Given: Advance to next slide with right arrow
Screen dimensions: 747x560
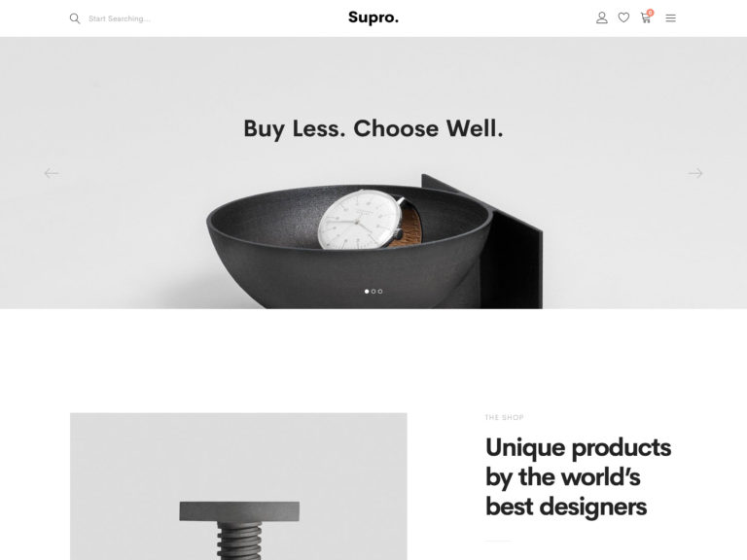Looking at the screenshot, I should pos(695,173).
